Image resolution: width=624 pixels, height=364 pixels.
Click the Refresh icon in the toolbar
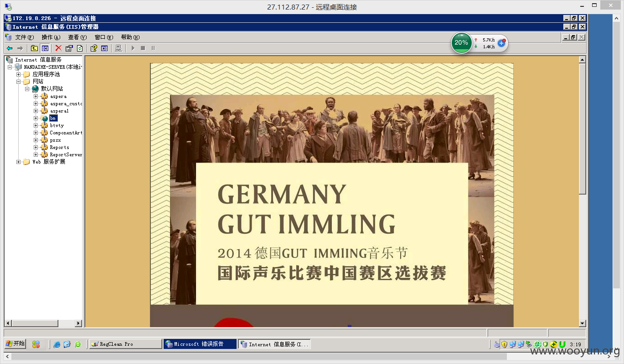80,48
